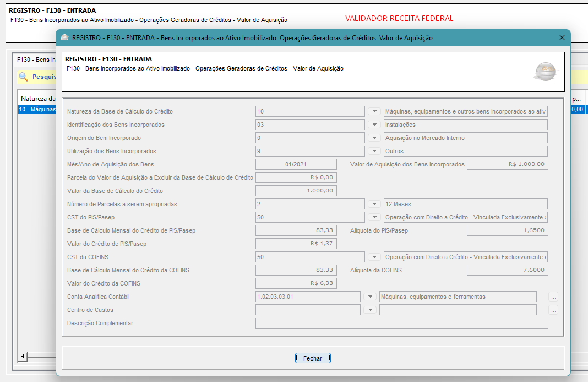Click left arrow of background horizontal scrollbar
This screenshot has width=588, height=382.
(x=23, y=356)
